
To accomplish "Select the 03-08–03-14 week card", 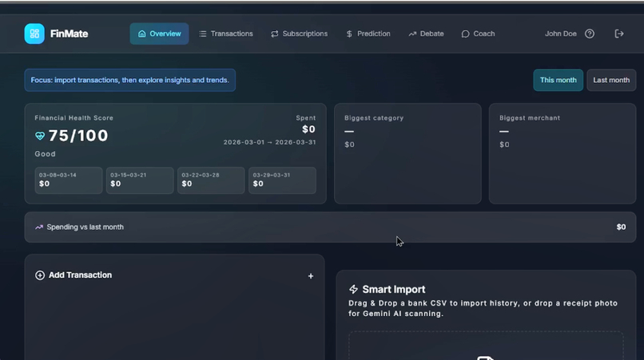I will 69,180.
